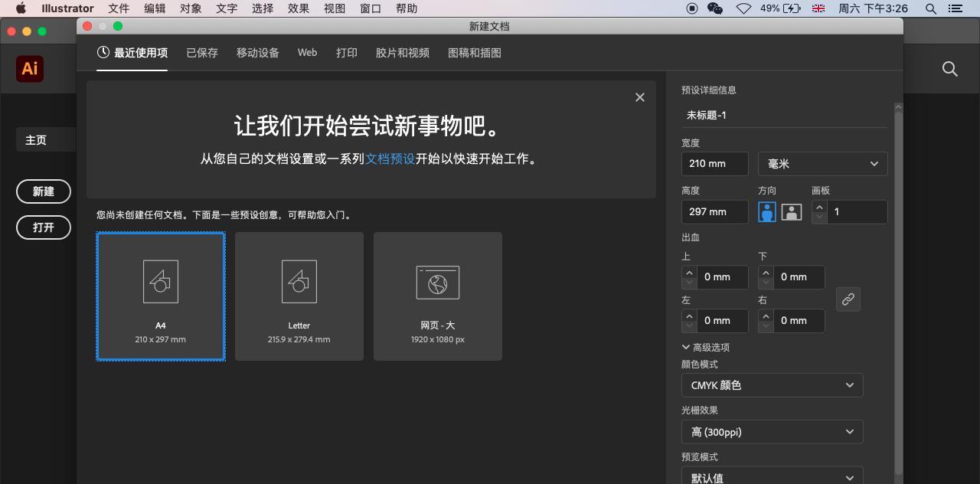The height and width of the screenshot is (484, 980).
Task: Select portrait orientation icon
Action: pos(767,212)
